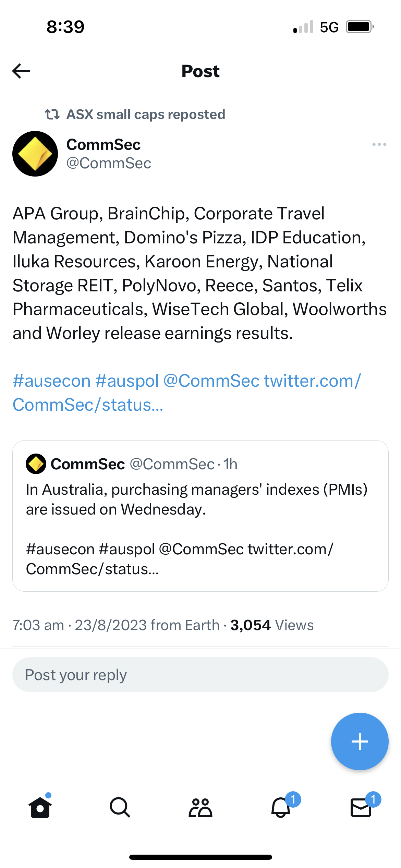The image size is (401, 868).
Task: Open the three-dot more options menu
Action: tap(379, 144)
